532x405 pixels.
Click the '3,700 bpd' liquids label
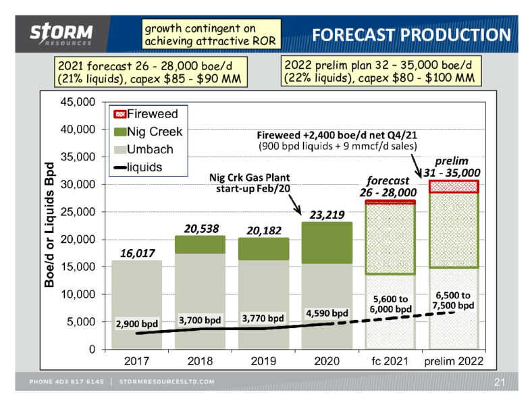click(200, 320)
